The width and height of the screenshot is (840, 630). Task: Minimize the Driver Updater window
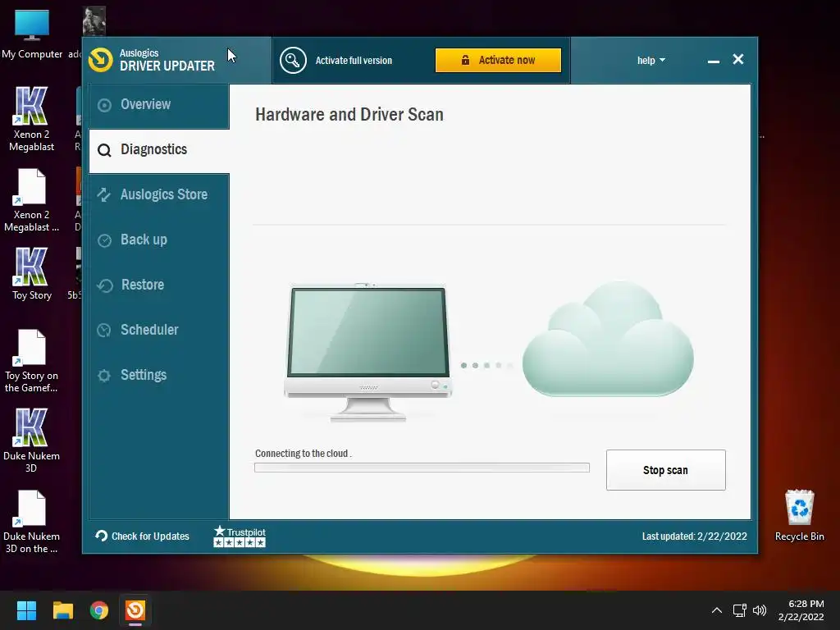(x=713, y=62)
